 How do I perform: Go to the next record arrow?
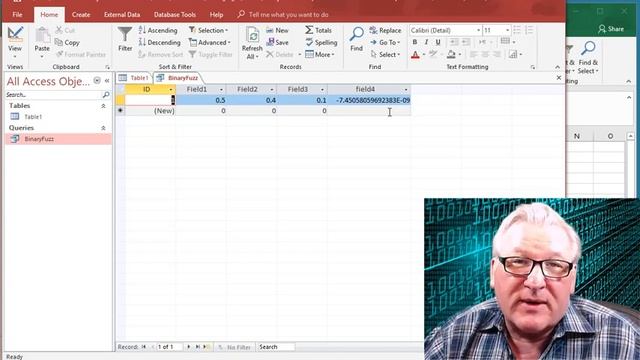(x=189, y=347)
